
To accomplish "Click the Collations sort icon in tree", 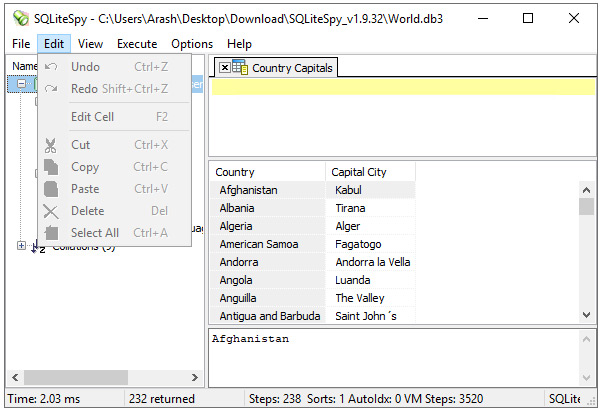I will 38,247.
